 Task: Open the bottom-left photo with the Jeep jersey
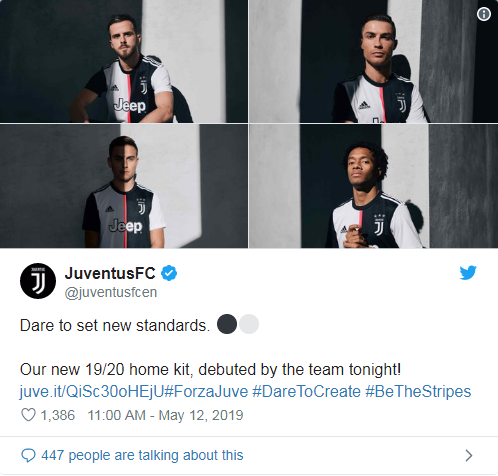click(124, 186)
